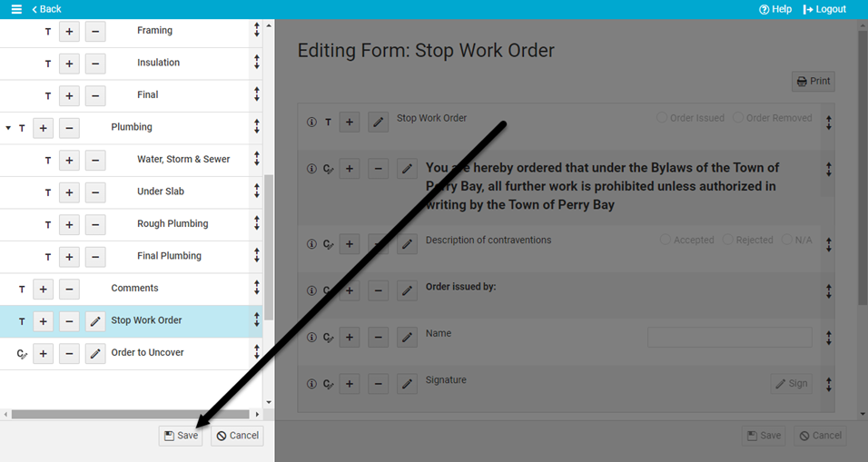The height and width of the screenshot is (462, 868).
Task: Remove the Framing row with minus
Action: pos(95,32)
